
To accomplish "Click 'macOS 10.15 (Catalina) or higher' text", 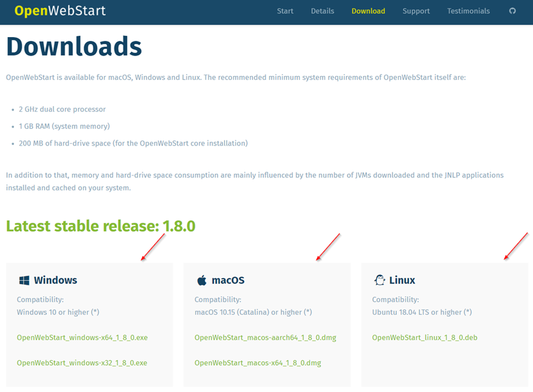I will 253,312.
